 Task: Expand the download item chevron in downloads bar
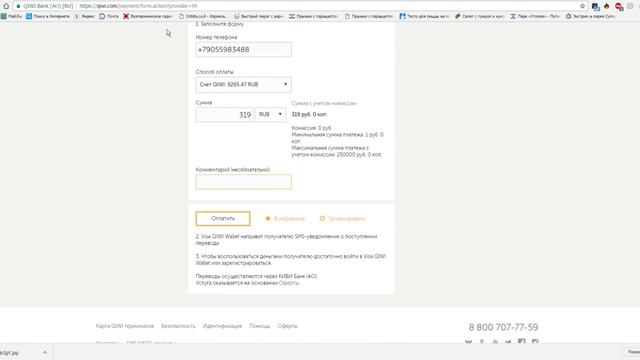point(45,352)
